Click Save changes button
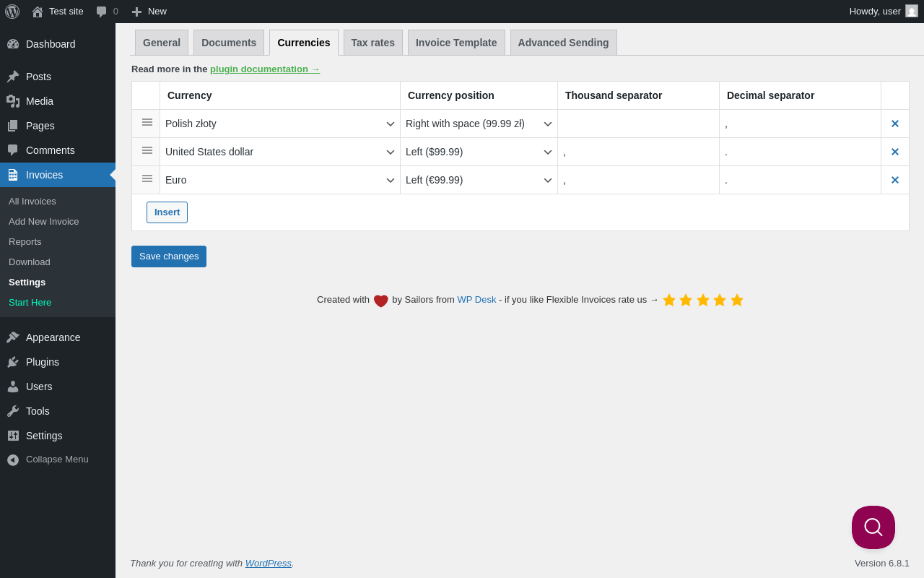 point(169,256)
